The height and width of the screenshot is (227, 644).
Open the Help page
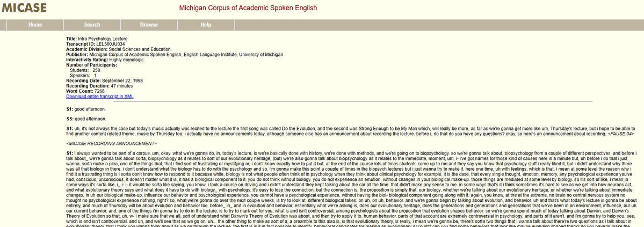(206, 25)
